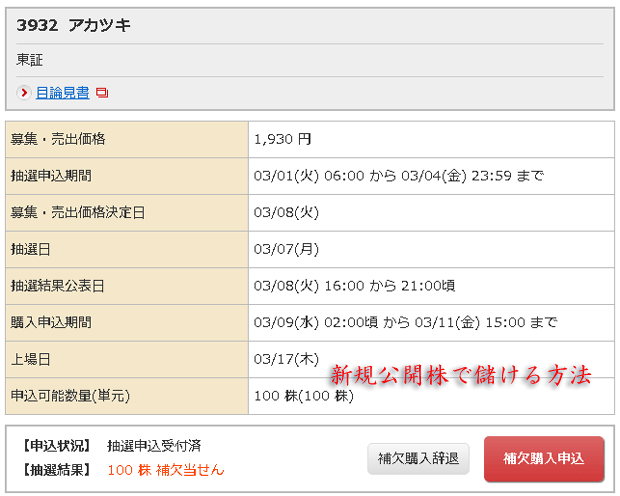Select the 購入申込期間 date range value
Image resolution: width=620 pixels, height=496 pixels.
[x=406, y=322]
